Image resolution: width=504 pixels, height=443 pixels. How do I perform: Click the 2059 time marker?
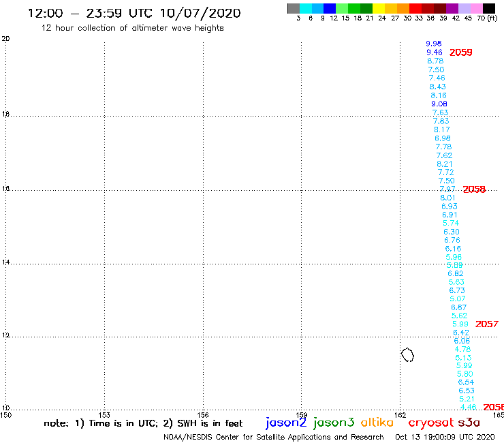pos(460,52)
